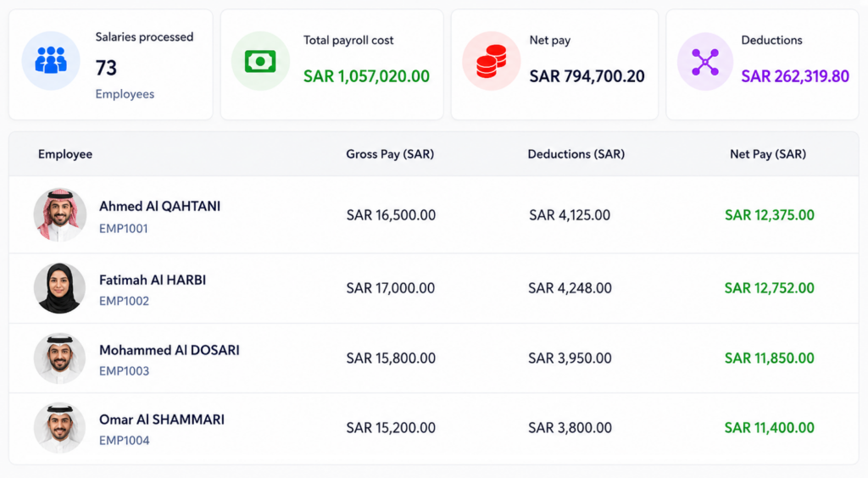This screenshot has width=868, height=478.
Task: Click the total payroll cost amount SAR 1,057,020.00
Action: pyautogui.click(x=366, y=75)
